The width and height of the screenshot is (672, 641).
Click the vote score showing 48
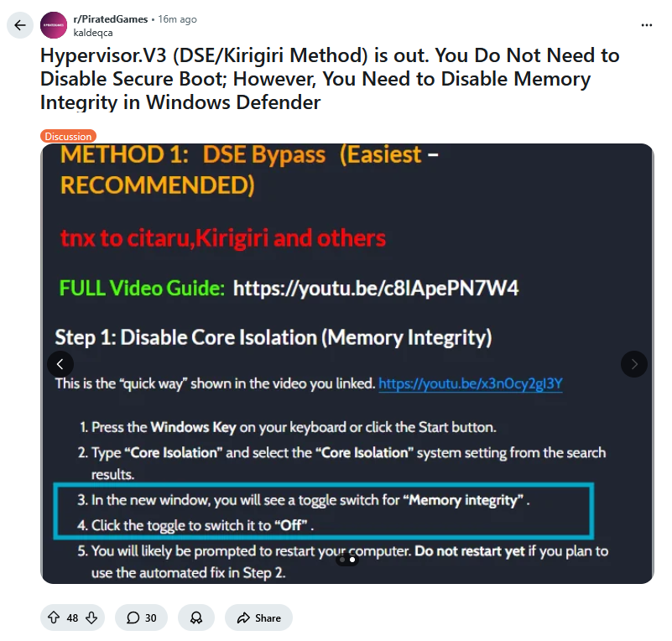72,618
